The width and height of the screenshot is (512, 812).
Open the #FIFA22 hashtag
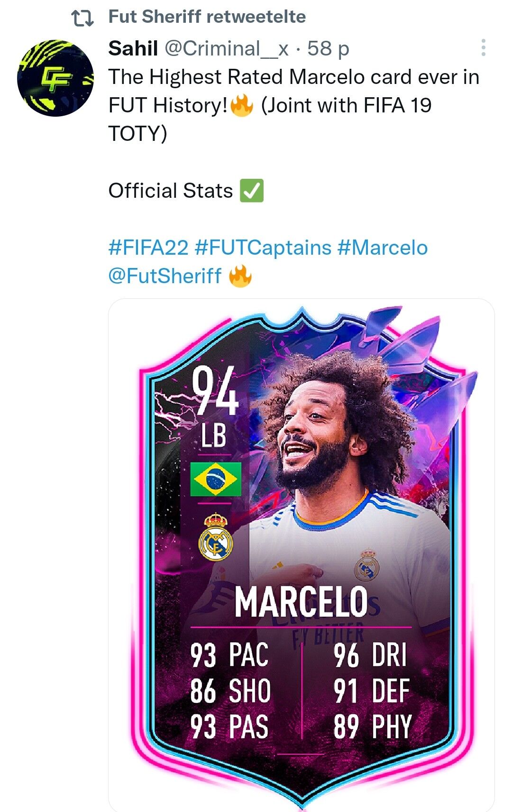[x=148, y=248]
